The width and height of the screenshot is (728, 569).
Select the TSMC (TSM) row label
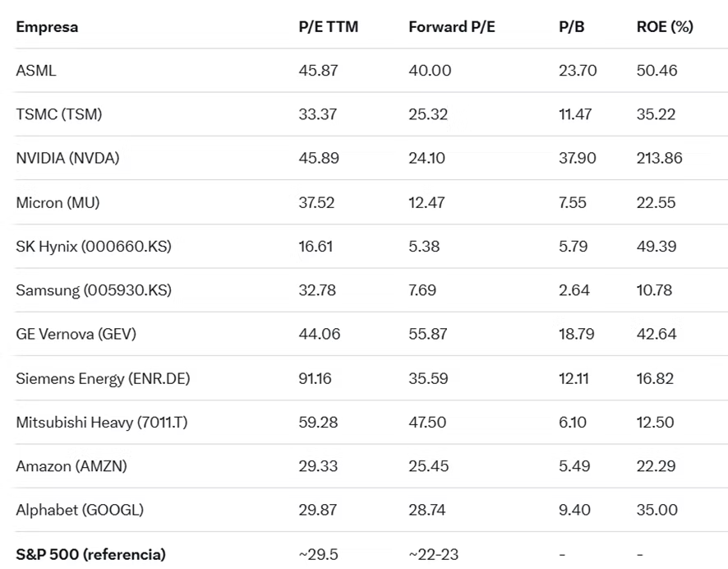(x=59, y=114)
